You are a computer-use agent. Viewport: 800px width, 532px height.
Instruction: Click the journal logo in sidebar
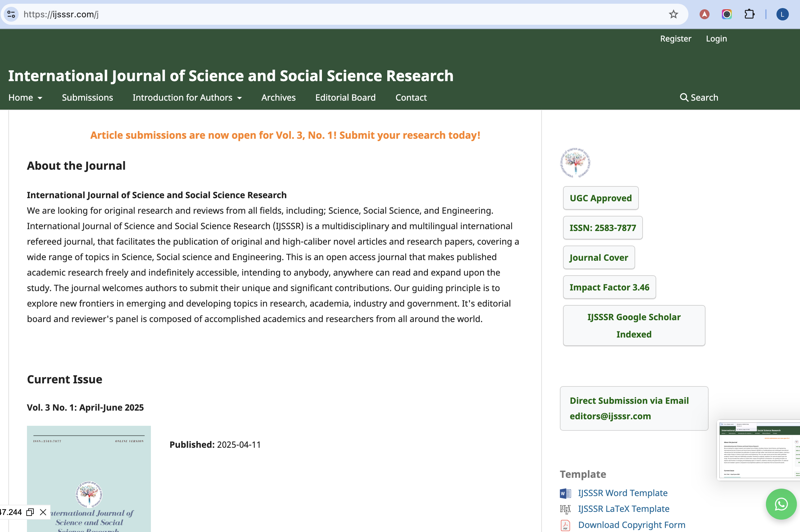[575, 163]
